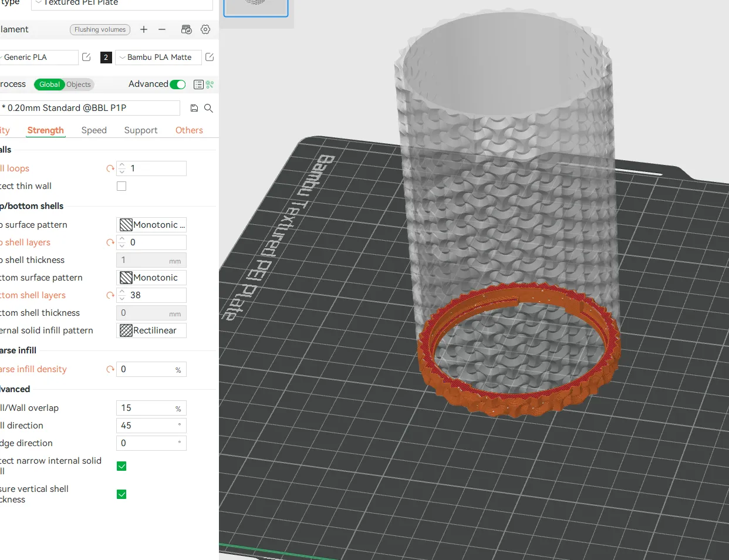Viewport: 729px width, 560px height.
Task: Remove a filament with minus icon
Action: pyautogui.click(x=162, y=29)
